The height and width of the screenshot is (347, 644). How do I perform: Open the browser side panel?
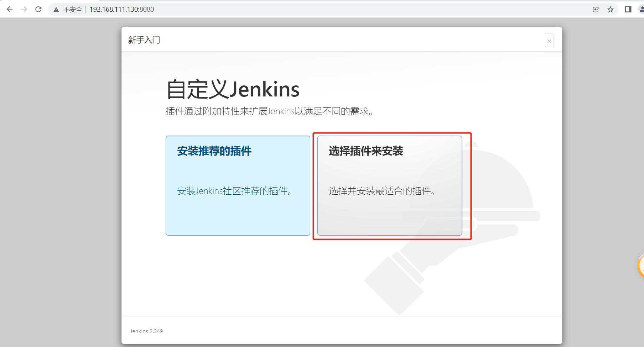click(628, 9)
